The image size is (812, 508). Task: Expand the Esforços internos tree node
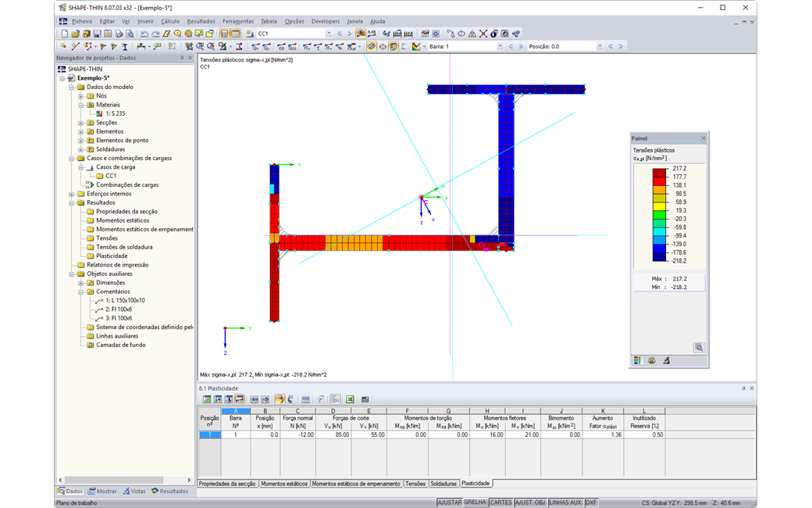(72, 194)
